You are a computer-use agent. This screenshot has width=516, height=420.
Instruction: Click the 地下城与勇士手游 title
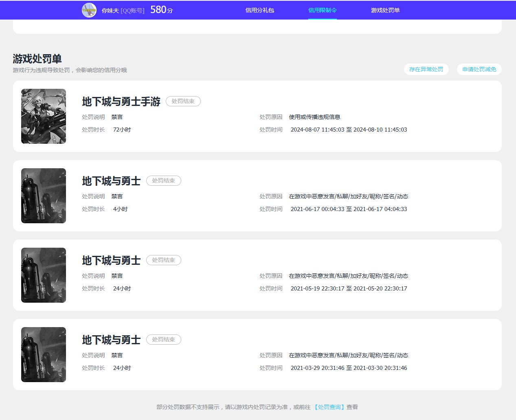tap(121, 101)
